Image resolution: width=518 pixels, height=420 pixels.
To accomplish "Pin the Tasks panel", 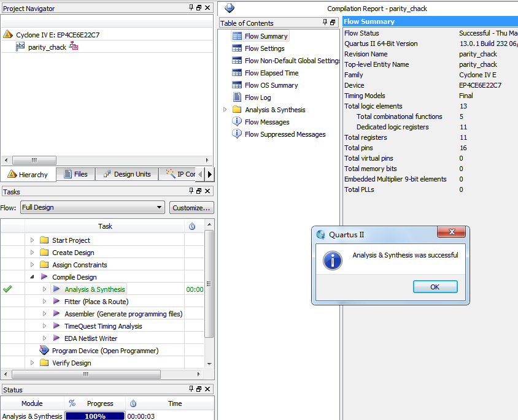I will [191, 191].
